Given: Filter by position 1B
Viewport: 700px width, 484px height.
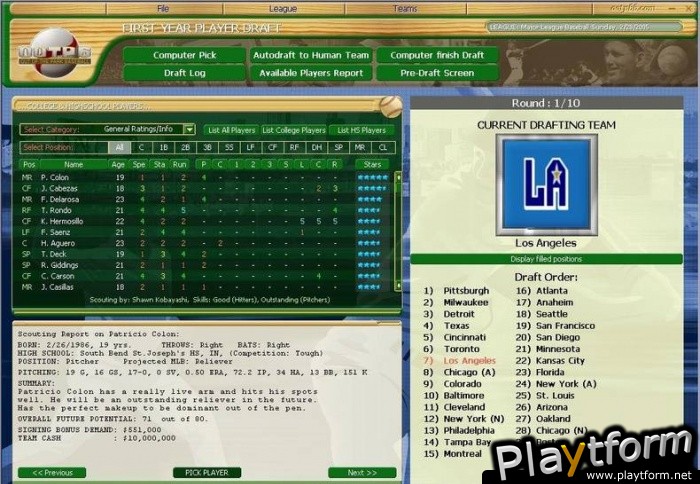Looking at the screenshot, I should tap(163, 147).
